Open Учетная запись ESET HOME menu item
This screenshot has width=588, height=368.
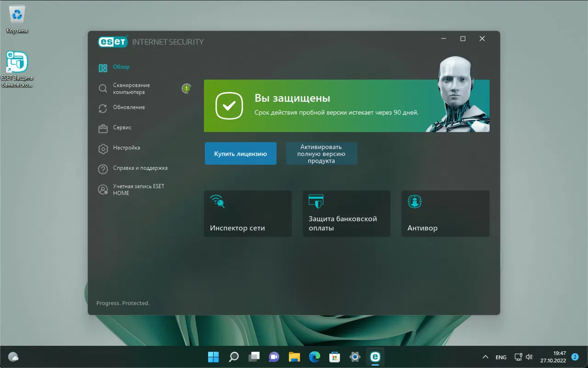[x=102, y=189]
